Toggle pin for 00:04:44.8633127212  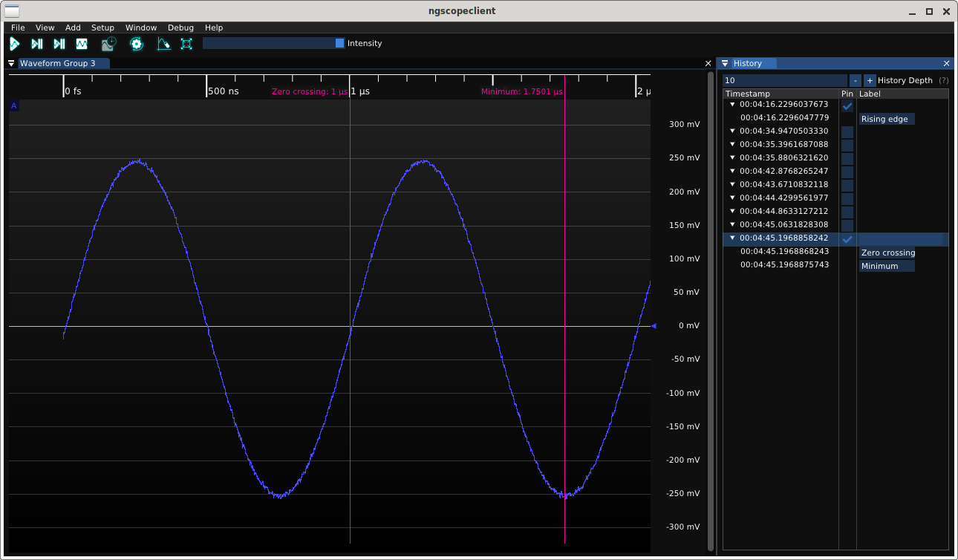pyautogui.click(x=847, y=212)
